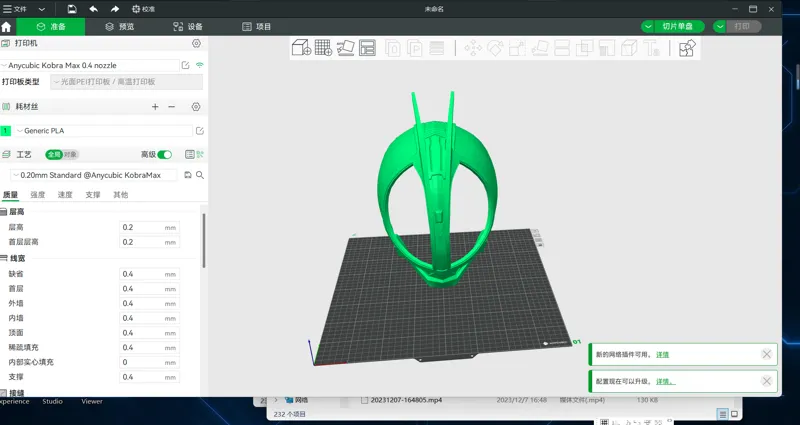Open the dropdown arrow beside 切片单盘

[647, 27]
